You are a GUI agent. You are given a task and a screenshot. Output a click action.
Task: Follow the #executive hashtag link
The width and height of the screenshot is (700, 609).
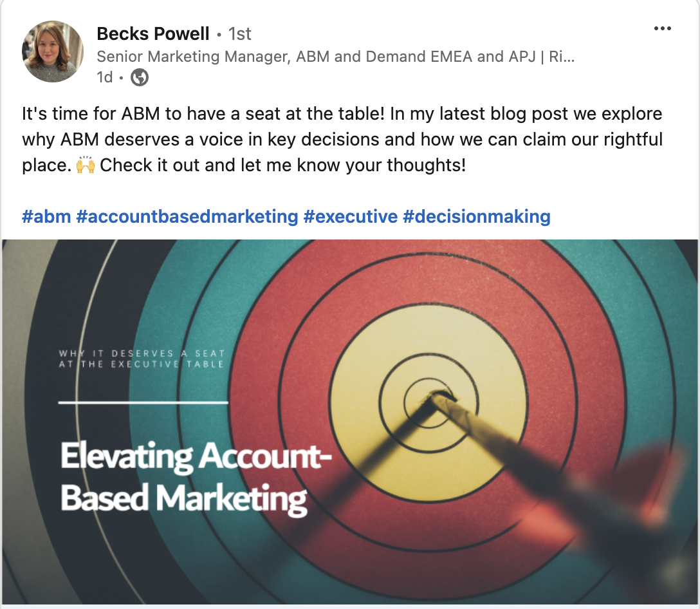pyautogui.click(x=350, y=216)
